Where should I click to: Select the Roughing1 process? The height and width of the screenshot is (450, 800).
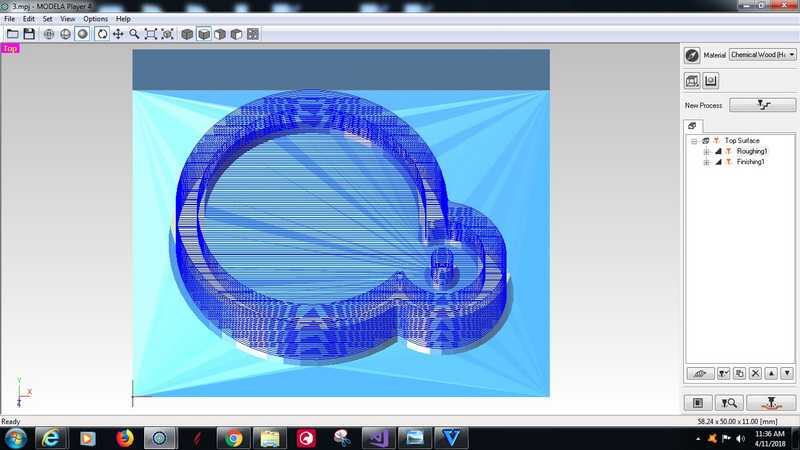coord(752,151)
